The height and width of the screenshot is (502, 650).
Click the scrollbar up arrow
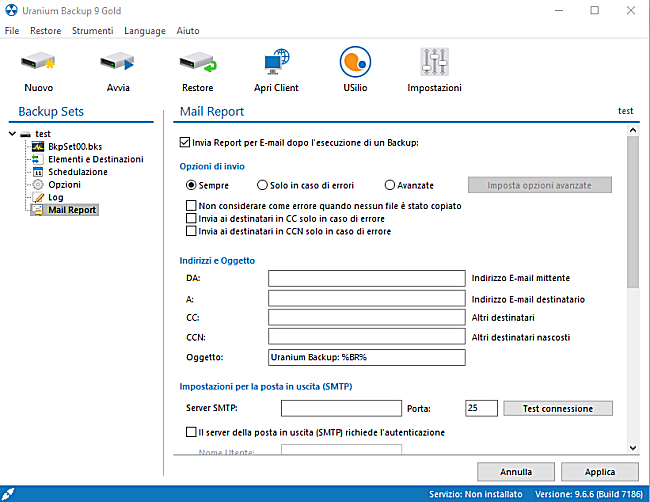[633, 130]
